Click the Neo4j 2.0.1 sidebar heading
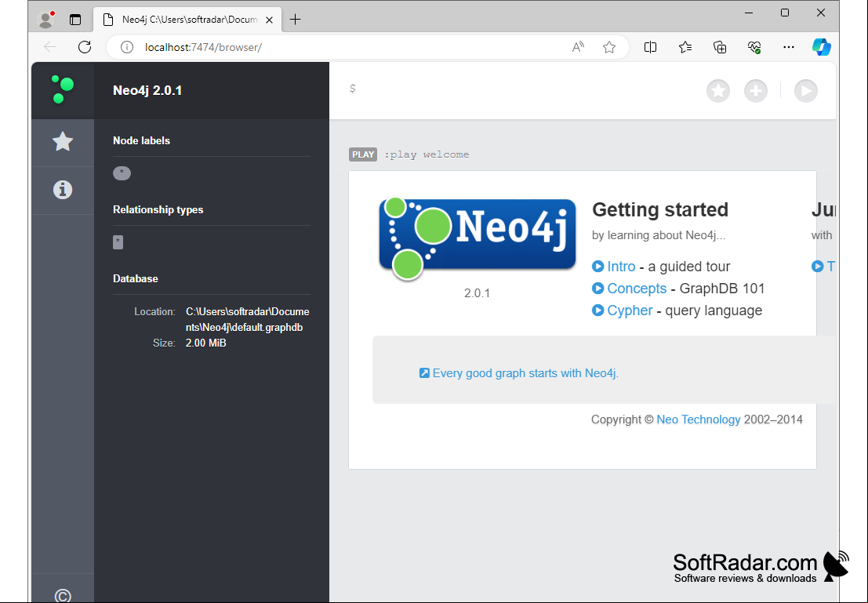The width and height of the screenshot is (868, 603). coord(147,90)
